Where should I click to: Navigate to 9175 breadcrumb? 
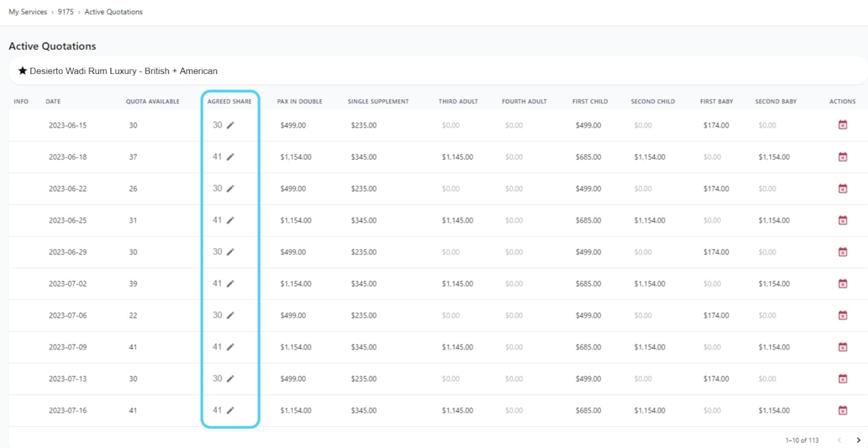point(66,12)
